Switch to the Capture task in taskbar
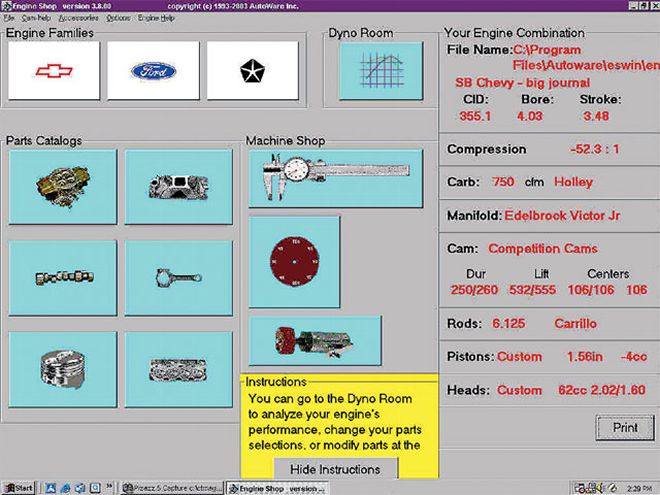Viewport: 660px width, 495px height. tap(171, 488)
